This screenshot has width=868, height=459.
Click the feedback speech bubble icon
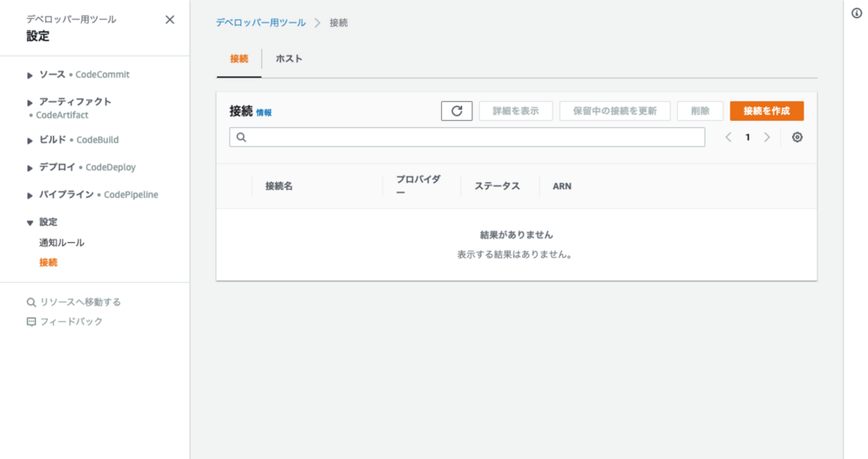pos(31,322)
